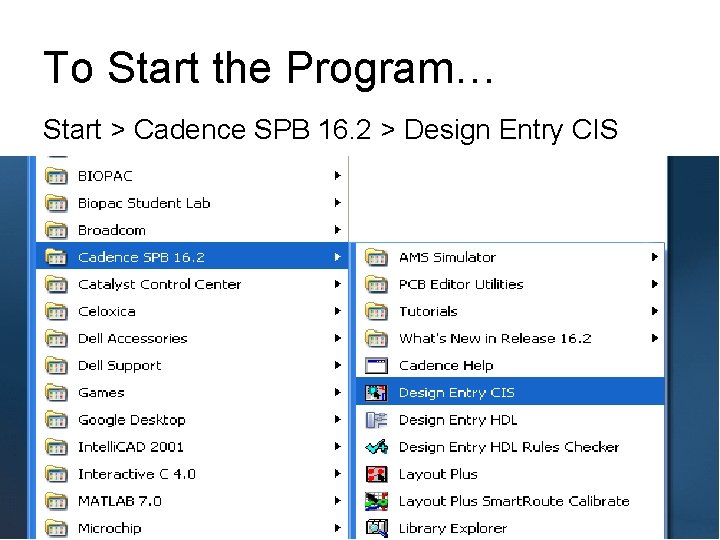Click the Biopac Student Lab folder icon
720x540 pixels.
tap(56, 203)
